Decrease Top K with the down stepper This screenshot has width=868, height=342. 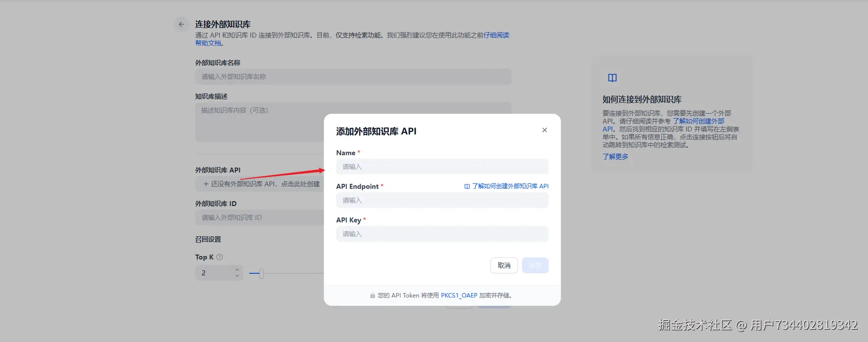click(237, 276)
